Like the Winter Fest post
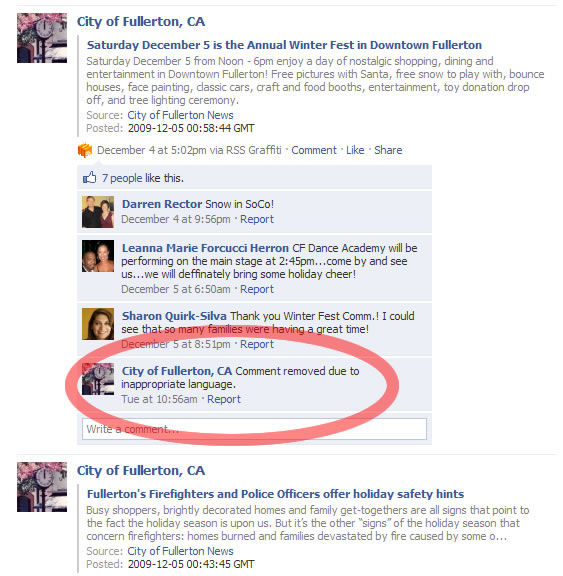This screenshot has width=563, height=576. coord(355,150)
